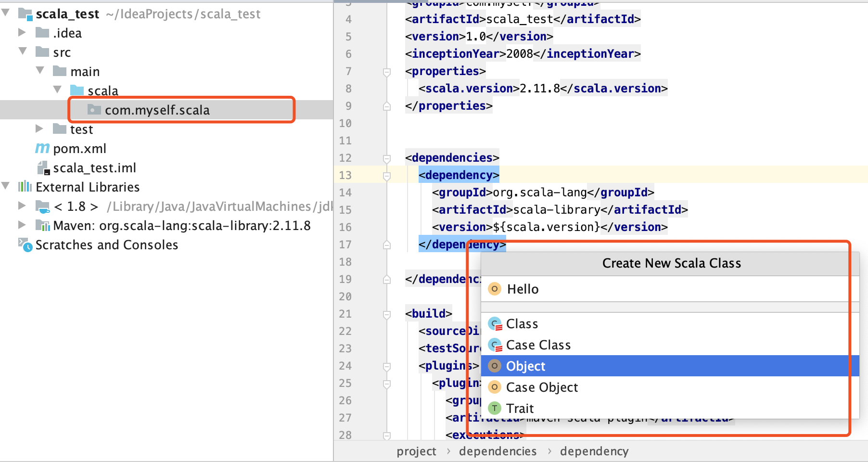Fold the build tag at line 21

coord(386,314)
